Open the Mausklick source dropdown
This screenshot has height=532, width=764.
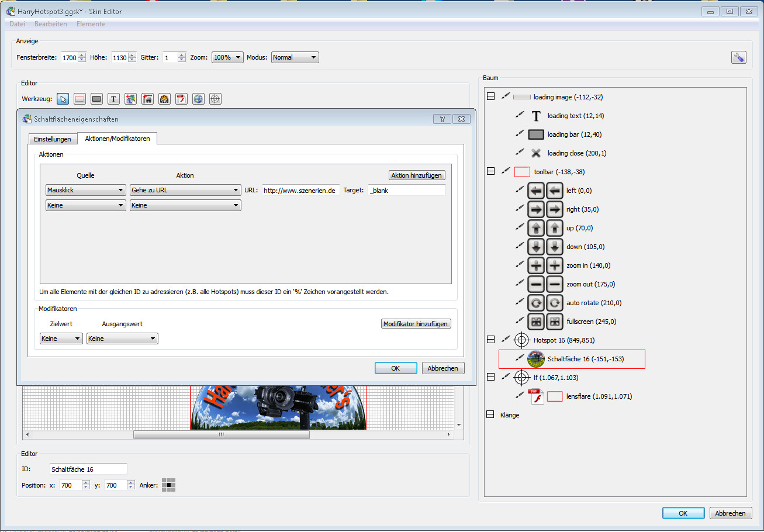tap(85, 190)
